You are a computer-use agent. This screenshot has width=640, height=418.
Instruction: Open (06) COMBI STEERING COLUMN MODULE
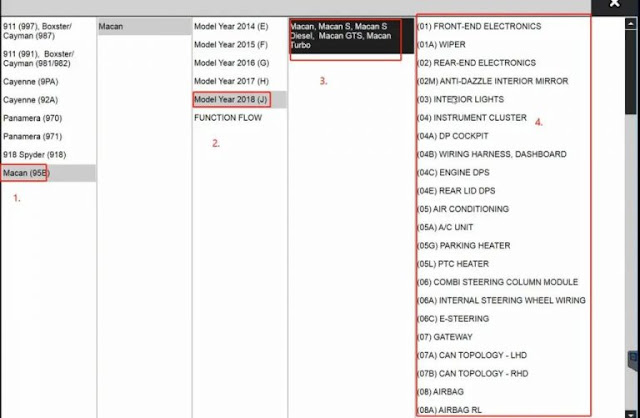[x=498, y=282]
